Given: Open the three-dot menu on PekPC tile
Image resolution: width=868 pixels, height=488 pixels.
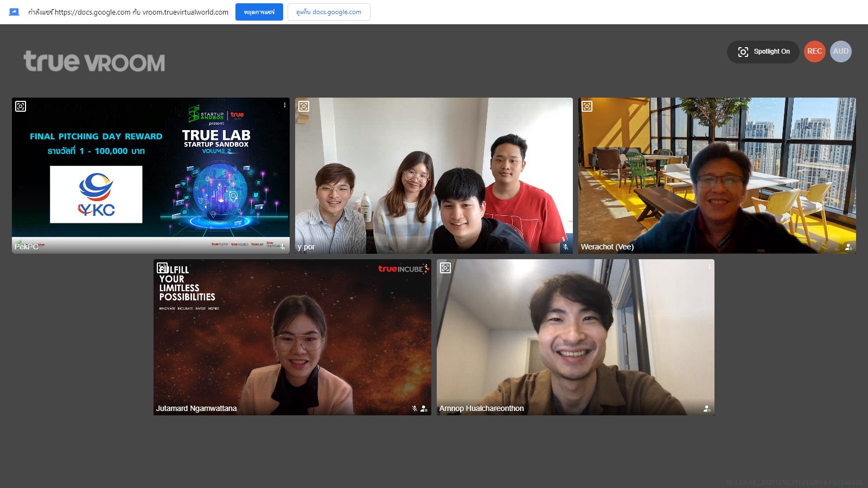Looking at the screenshot, I should [285, 105].
